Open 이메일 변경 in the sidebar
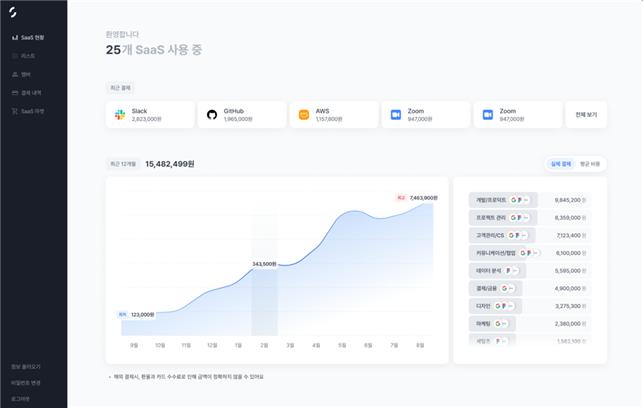The height and width of the screenshot is (408, 643). pyautogui.click(x=26, y=382)
